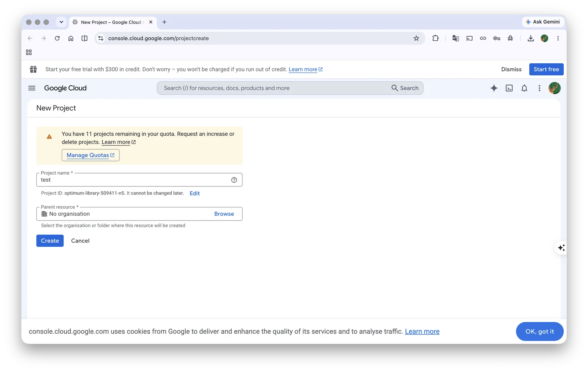This screenshot has width=588, height=372.
Task: Click the link chain icon in the toolbar
Action: pyautogui.click(x=483, y=38)
